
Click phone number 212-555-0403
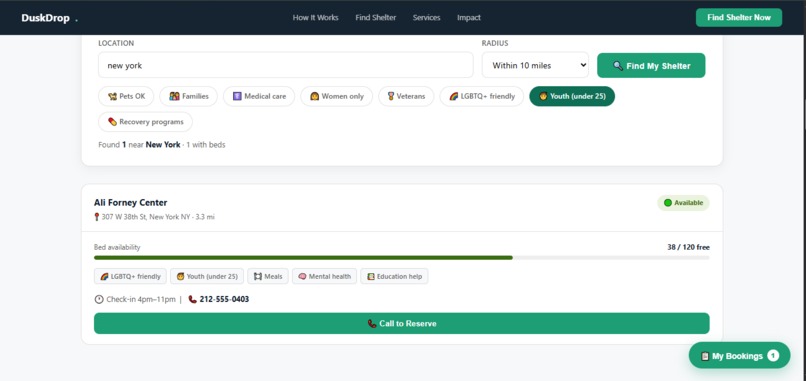pos(224,299)
